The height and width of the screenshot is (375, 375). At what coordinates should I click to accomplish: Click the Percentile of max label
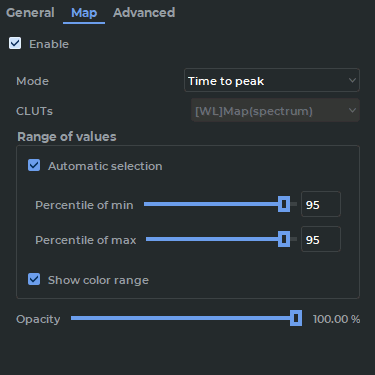pyautogui.click(x=86, y=240)
